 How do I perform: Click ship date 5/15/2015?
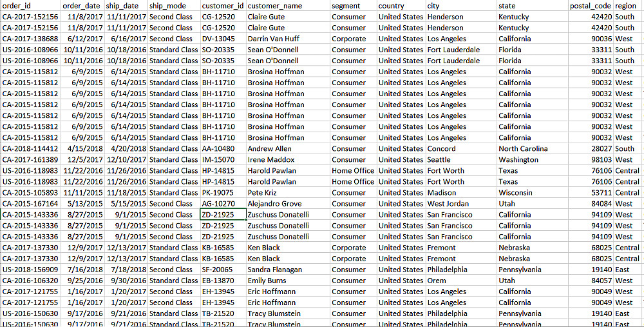[126, 204]
